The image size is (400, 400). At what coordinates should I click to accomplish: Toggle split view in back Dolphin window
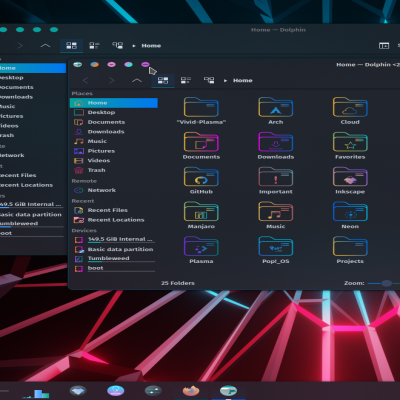point(384,46)
